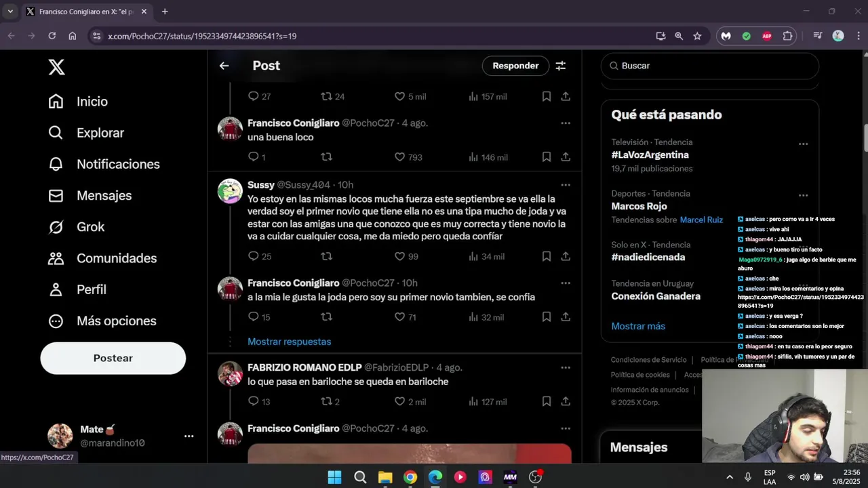Open more options on 'a la mia' post

tap(566, 283)
